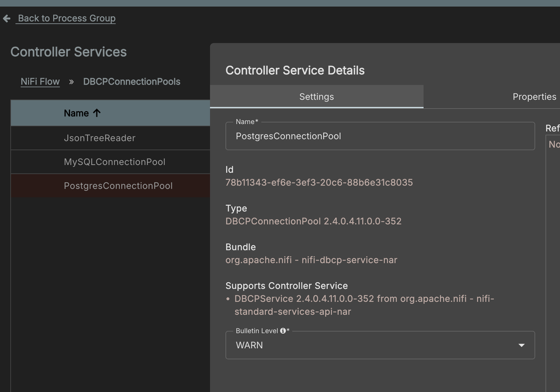Viewport: 560px width, 392px height.
Task: Click the nifi-dbcp-service-nar bundle text
Action: (311, 260)
